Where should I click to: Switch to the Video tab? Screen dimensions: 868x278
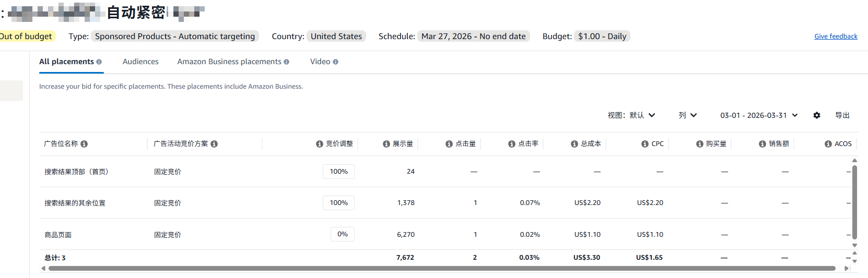point(320,62)
